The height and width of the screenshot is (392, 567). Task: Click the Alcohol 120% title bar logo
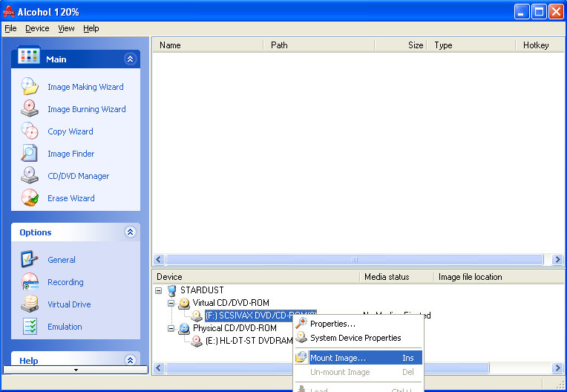8,11
